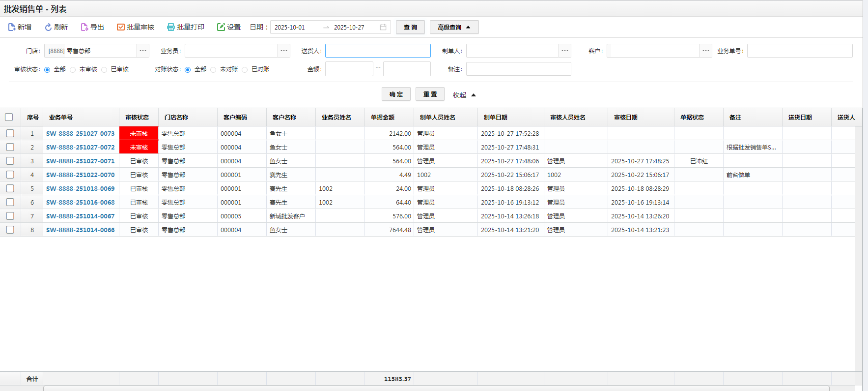Click the 新增 (new) toolbar icon

pos(12,27)
